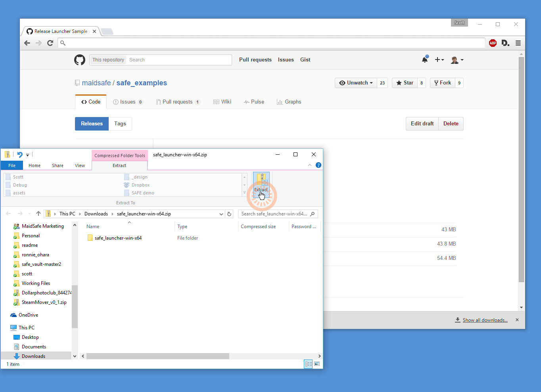541x392 pixels.
Task: Click Explorer horizontal scrollbar thumb
Action: tap(158, 356)
